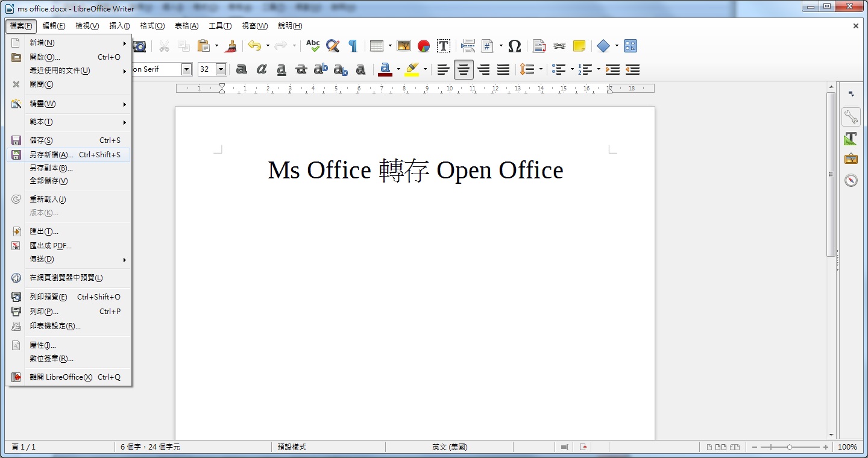Screen dimensions: 868x458
Task: Click the zoom slider handle in status bar
Action: pos(790,447)
